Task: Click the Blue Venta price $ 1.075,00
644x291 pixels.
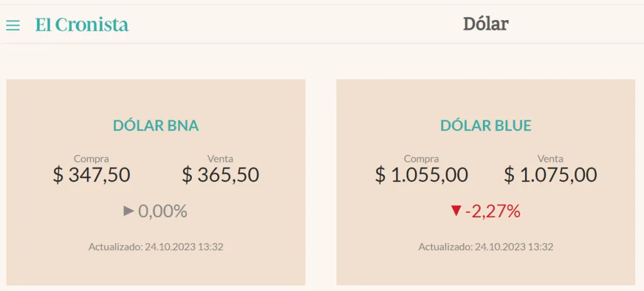Action: 550,174
